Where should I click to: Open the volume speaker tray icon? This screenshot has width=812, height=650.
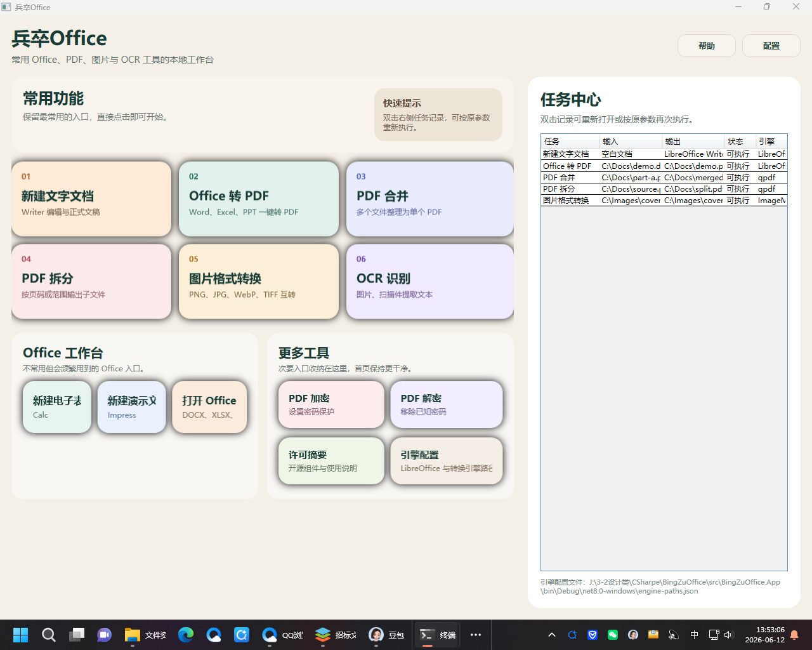pyautogui.click(x=728, y=635)
